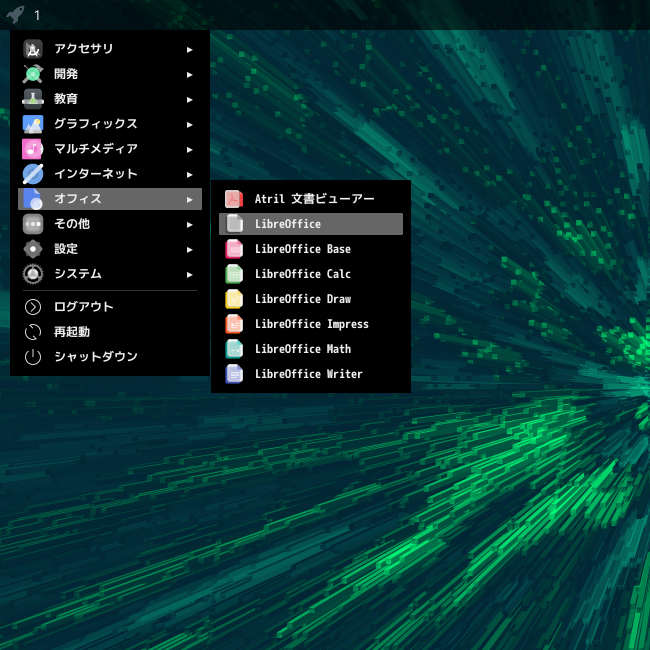Choose 再起動 to restart

[x=110, y=332]
